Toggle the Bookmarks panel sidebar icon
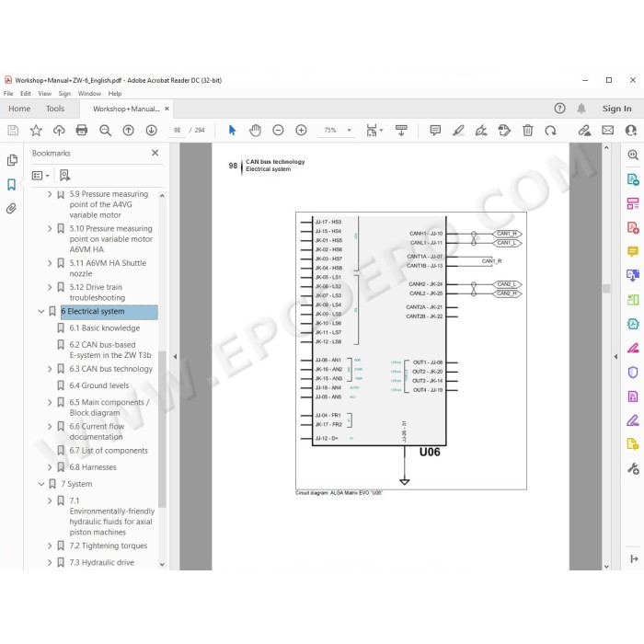644x644 pixels. [x=11, y=184]
